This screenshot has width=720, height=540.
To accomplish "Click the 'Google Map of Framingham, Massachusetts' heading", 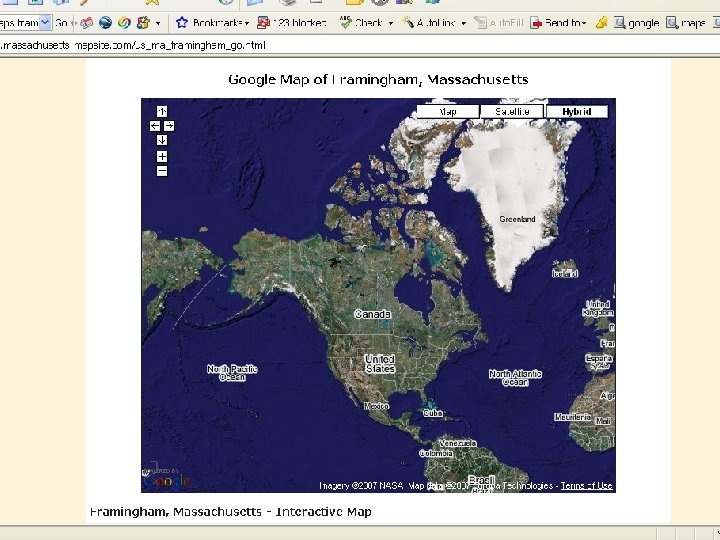I will (x=378, y=79).
